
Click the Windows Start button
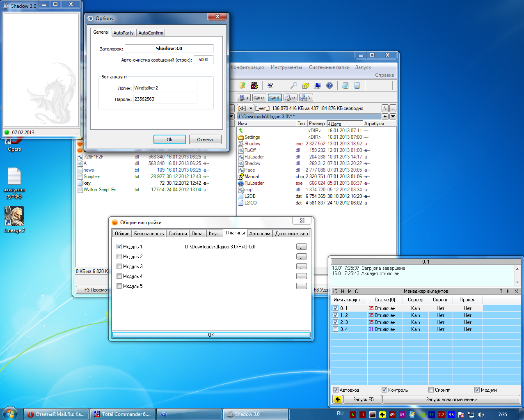tap(10, 414)
